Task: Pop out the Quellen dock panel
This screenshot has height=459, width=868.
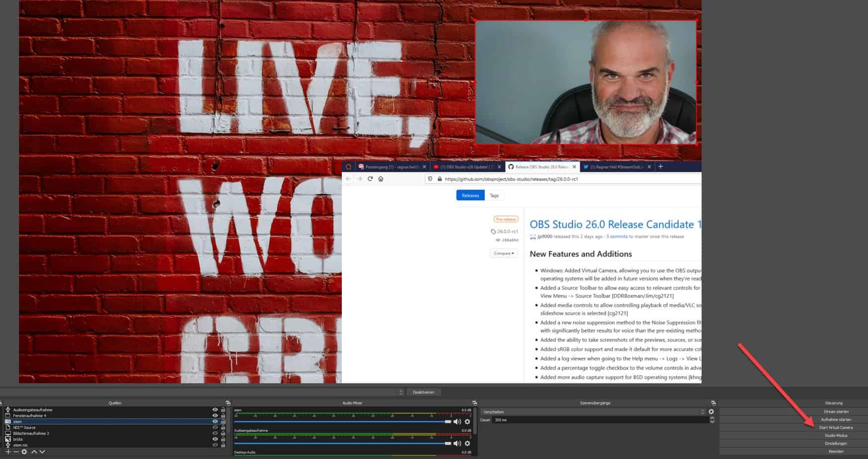Action: 228,403
